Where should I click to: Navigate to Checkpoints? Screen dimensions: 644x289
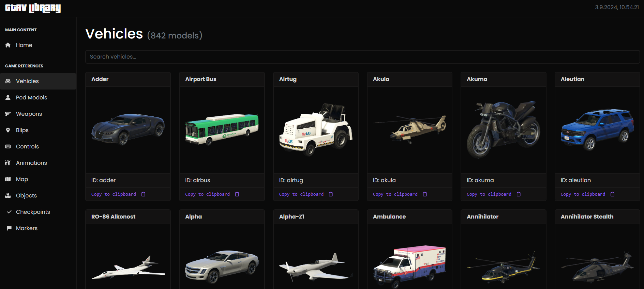38,212
